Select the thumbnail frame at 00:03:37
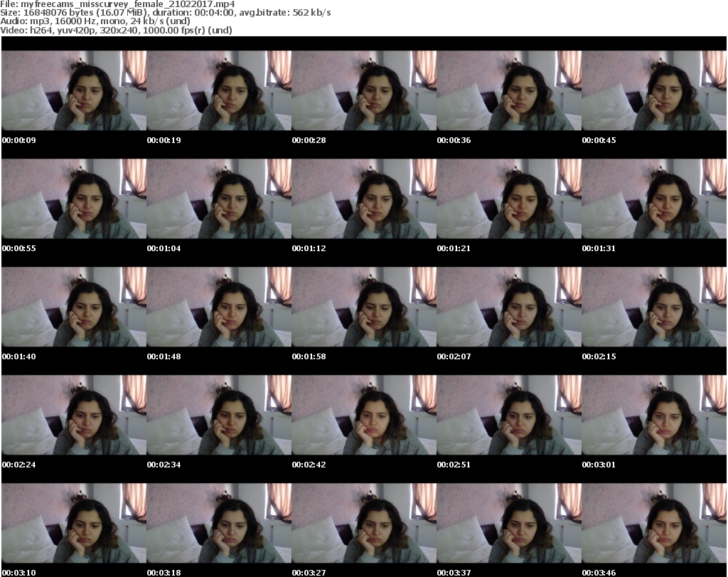Viewport: 728px width, 577px height. click(x=509, y=524)
